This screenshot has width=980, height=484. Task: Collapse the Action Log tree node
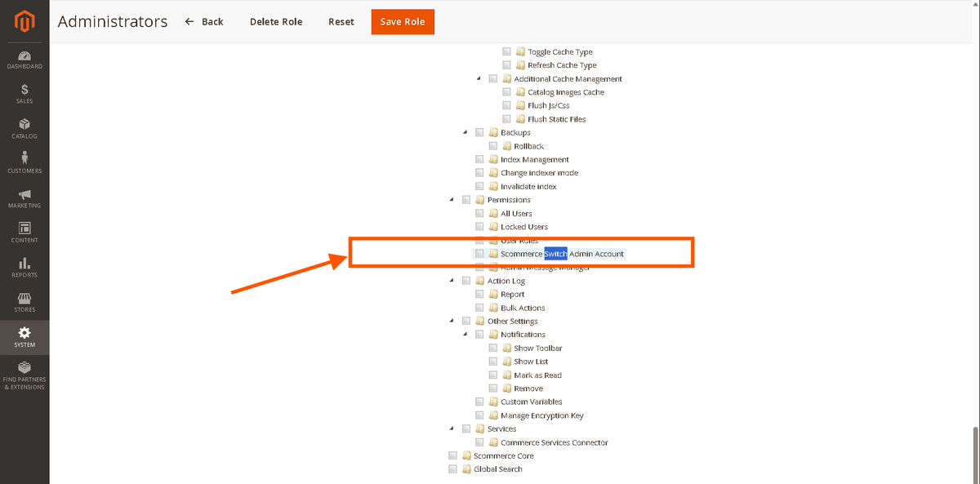coord(452,281)
